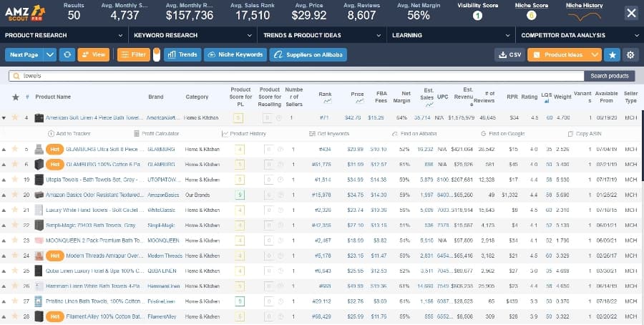Click the Next Page button

point(24,54)
